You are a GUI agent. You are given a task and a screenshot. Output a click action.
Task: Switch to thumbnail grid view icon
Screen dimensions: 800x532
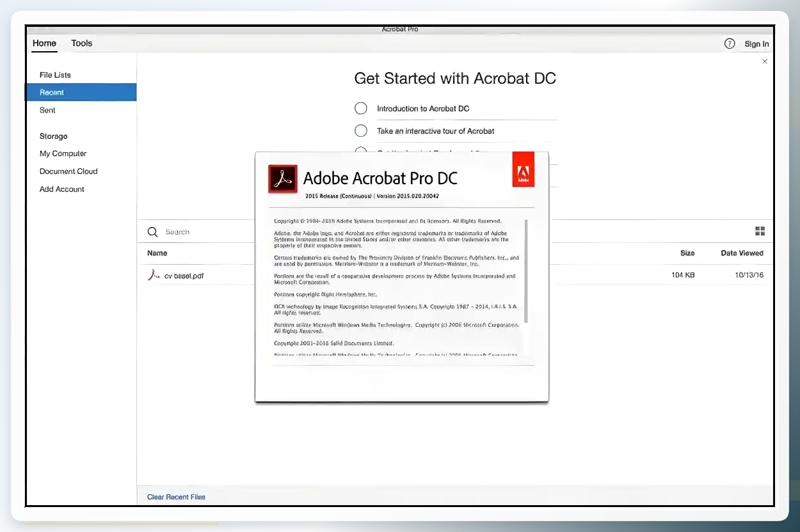(760, 231)
